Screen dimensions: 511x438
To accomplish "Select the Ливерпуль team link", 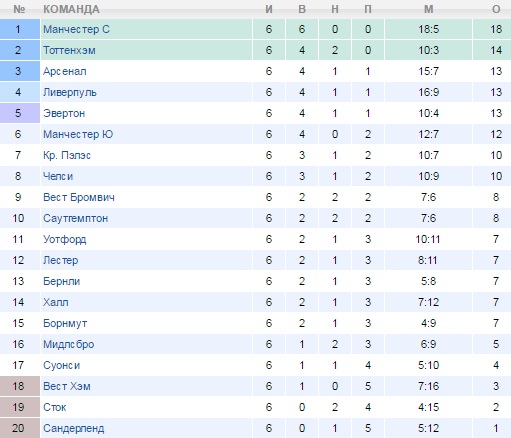I will pos(70,92).
